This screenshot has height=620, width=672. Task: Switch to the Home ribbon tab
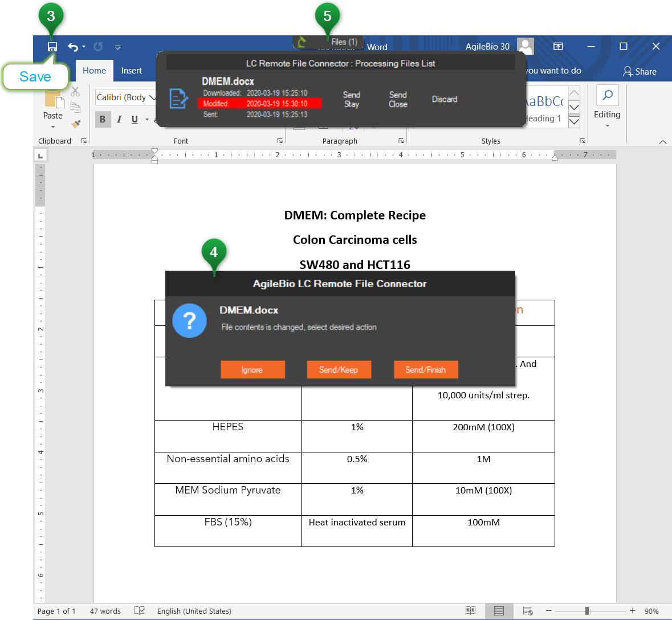tap(94, 71)
